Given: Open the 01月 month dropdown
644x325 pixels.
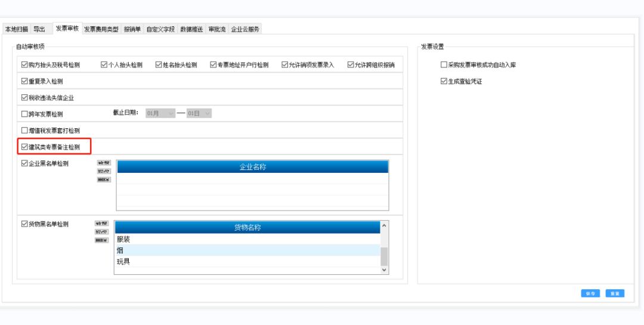Looking at the screenshot, I should pyautogui.click(x=160, y=113).
